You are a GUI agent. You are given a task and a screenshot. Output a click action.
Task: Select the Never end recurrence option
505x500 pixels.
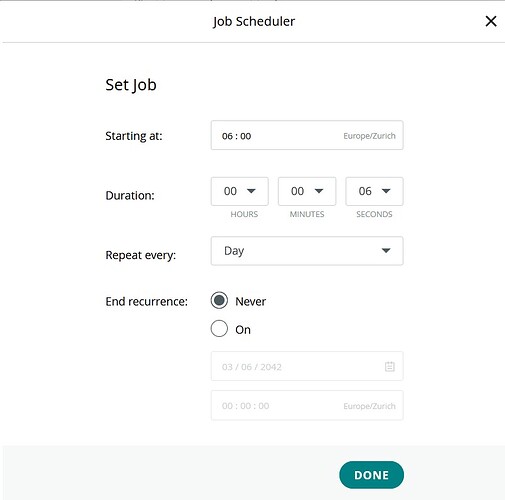pyautogui.click(x=219, y=300)
